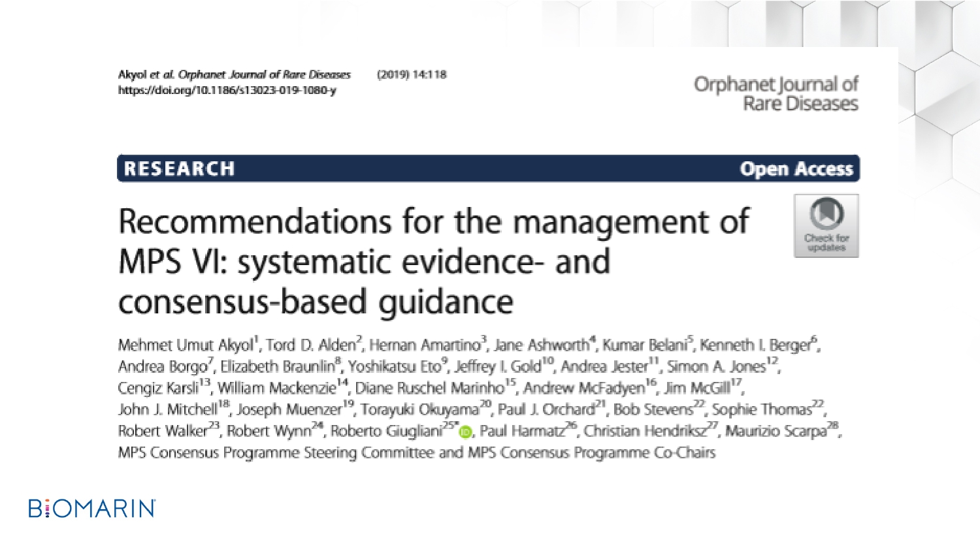Click the Orphanet Journal of Rare Diseases logo
The image size is (980, 551).
776,93
